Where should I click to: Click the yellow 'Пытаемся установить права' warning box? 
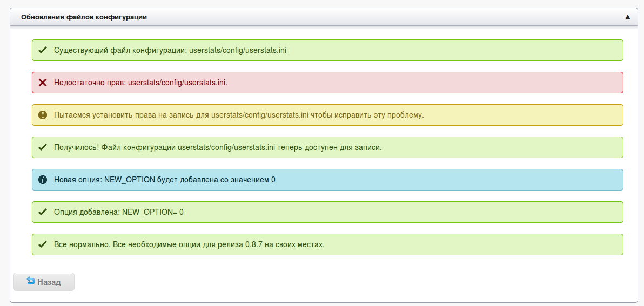[x=327, y=115]
